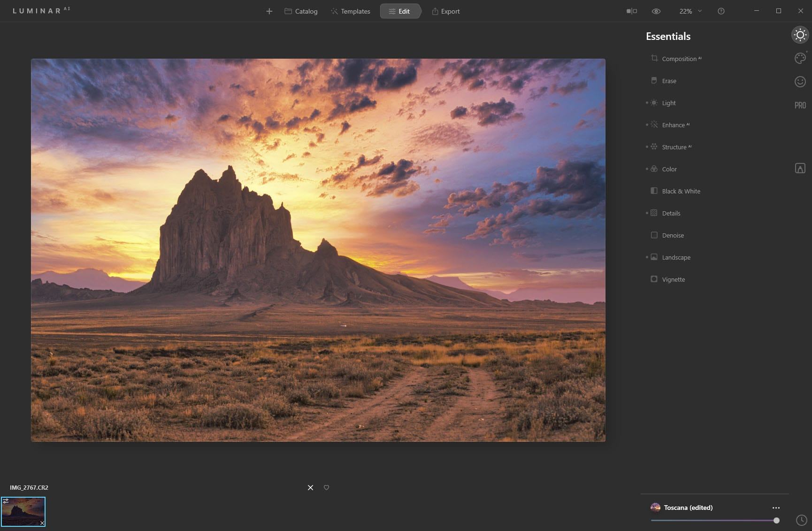Open the Portrait tools face icon
Image resolution: width=812 pixels, height=531 pixels.
click(x=800, y=81)
